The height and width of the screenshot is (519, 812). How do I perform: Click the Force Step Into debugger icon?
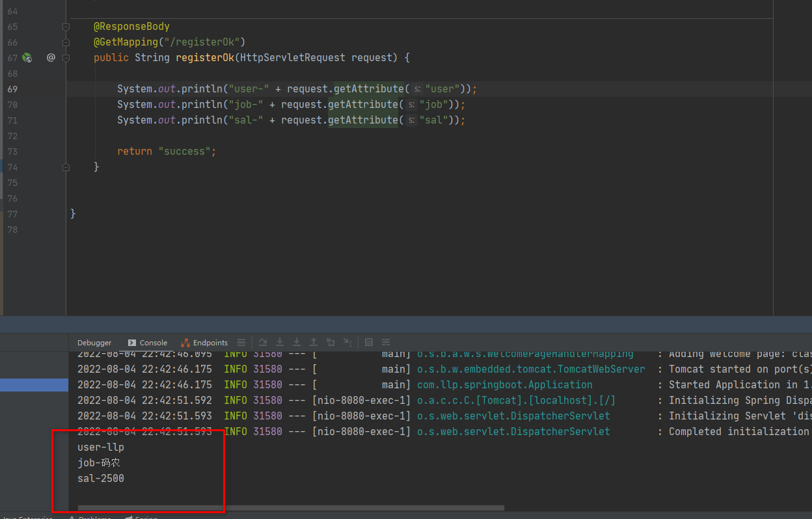pos(297,342)
